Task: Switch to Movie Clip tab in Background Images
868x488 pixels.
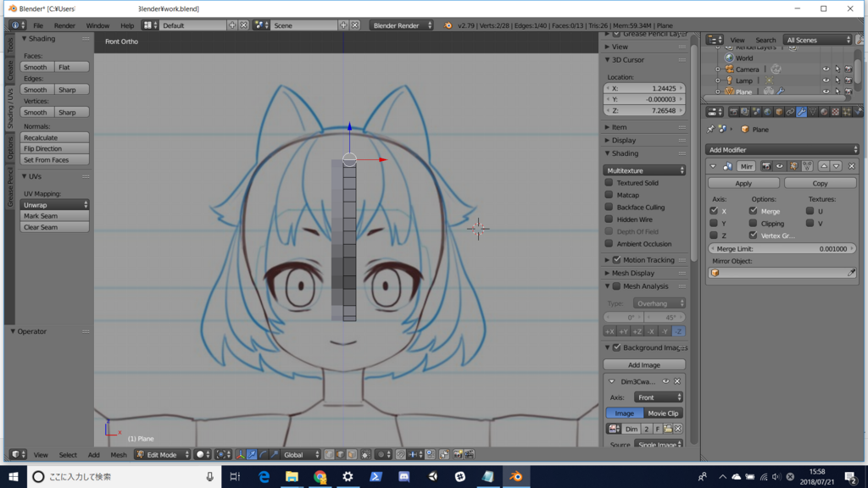Action: point(663,413)
